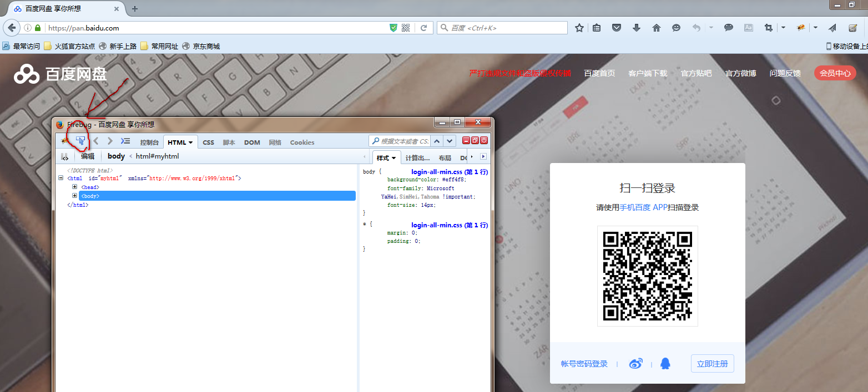
Task: Show the bookmarks list icon
Action: coord(597,28)
